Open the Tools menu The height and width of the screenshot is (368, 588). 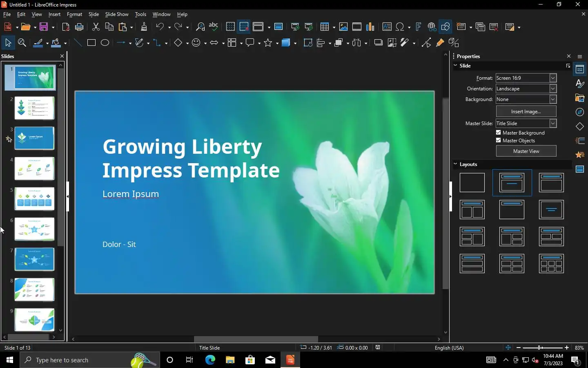[140, 14]
